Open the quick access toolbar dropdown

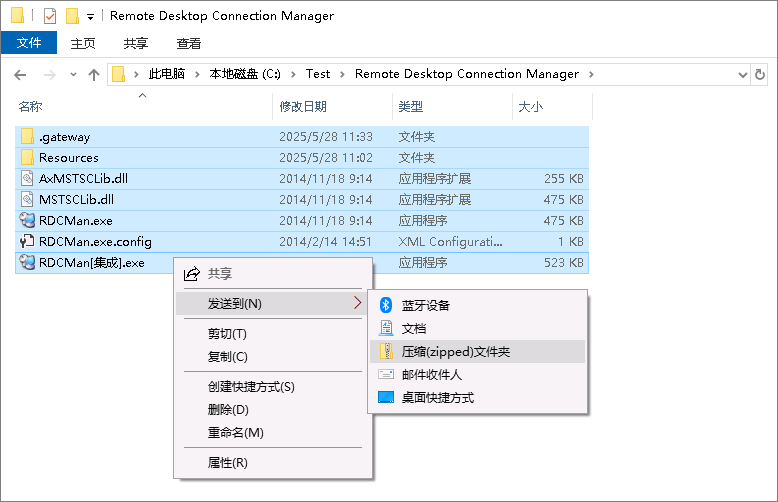(x=90, y=17)
